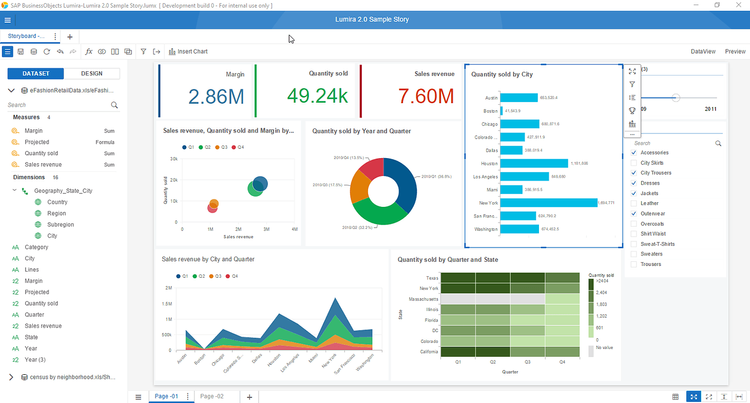Viewport: 750px width, 403px height.
Task: Open Storyboard tab options dots menu
Action: pos(55,36)
